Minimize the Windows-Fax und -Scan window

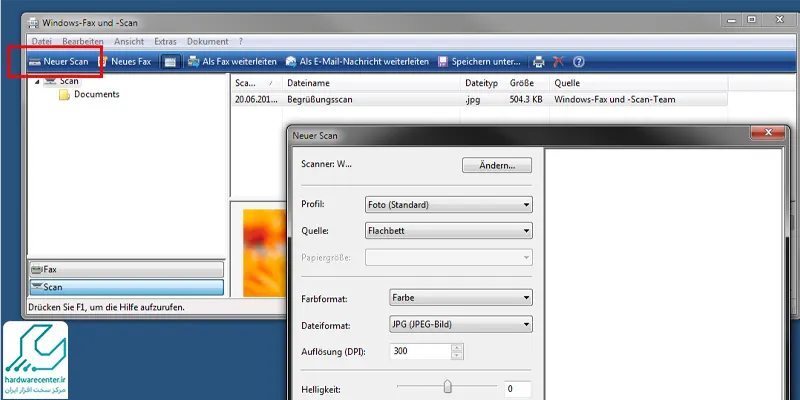click(733, 19)
